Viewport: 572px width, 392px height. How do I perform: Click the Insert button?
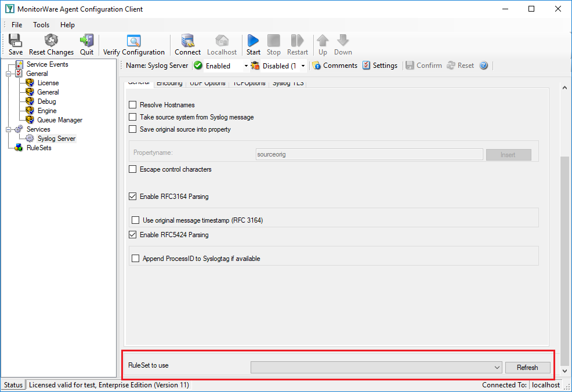(x=508, y=155)
